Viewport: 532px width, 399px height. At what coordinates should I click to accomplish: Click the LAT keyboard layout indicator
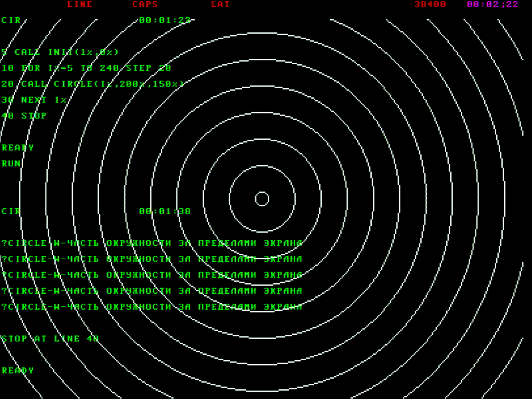coord(221,4)
